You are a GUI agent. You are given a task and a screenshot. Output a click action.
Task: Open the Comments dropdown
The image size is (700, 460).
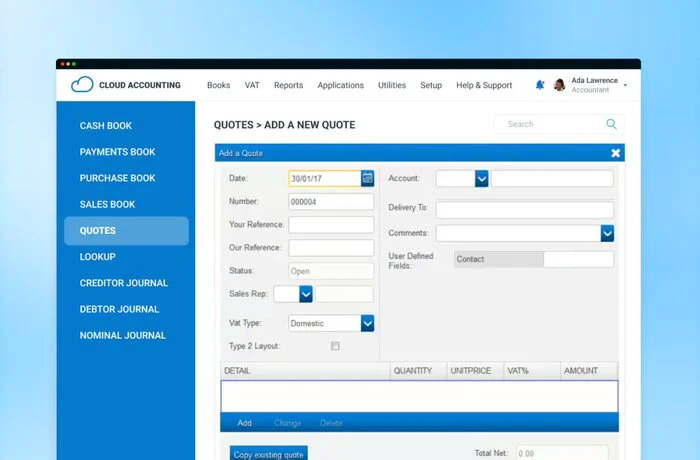(x=607, y=233)
